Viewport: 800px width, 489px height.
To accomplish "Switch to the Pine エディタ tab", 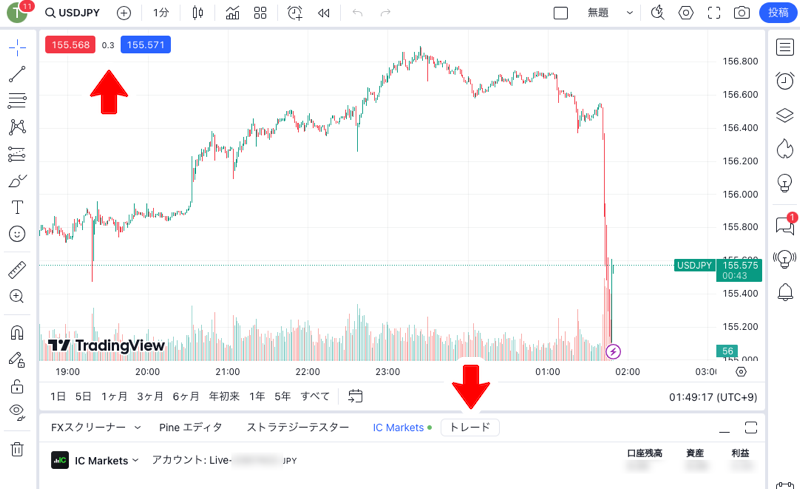I will tap(190, 427).
